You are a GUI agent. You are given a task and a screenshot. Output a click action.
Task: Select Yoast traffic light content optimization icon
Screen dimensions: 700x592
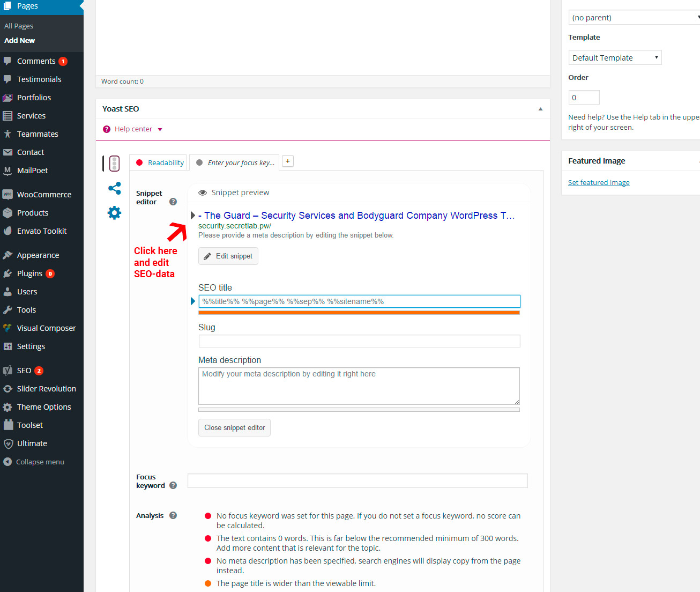click(114, 164)
